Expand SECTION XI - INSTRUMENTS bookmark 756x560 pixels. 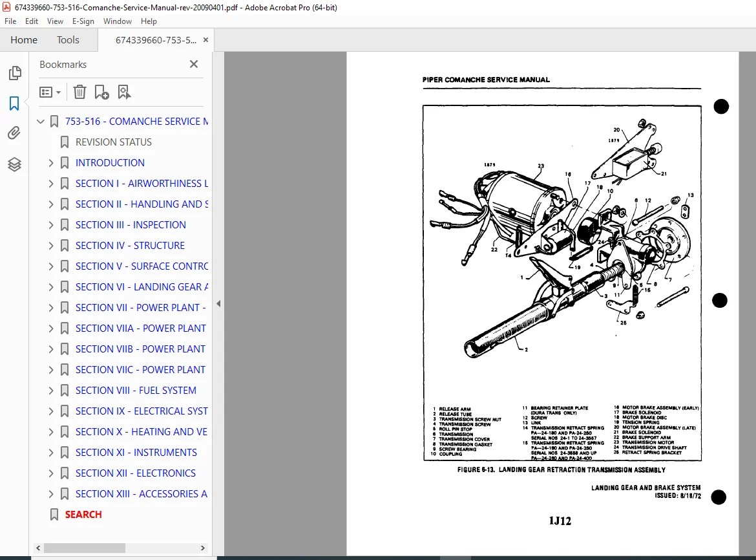coord(51,453)
